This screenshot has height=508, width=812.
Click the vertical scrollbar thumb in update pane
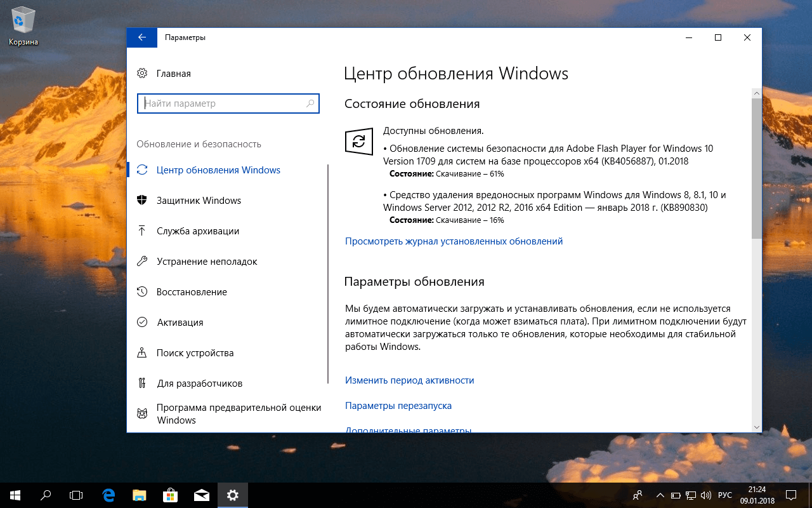756,169
